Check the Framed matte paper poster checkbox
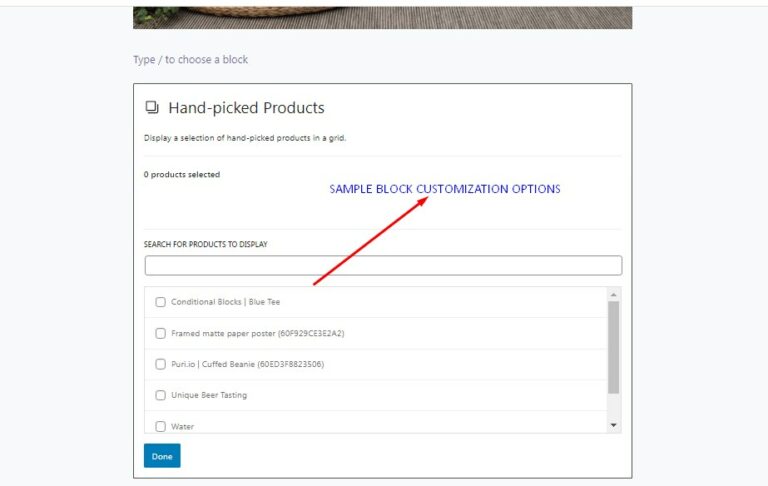 coord(160,333)
